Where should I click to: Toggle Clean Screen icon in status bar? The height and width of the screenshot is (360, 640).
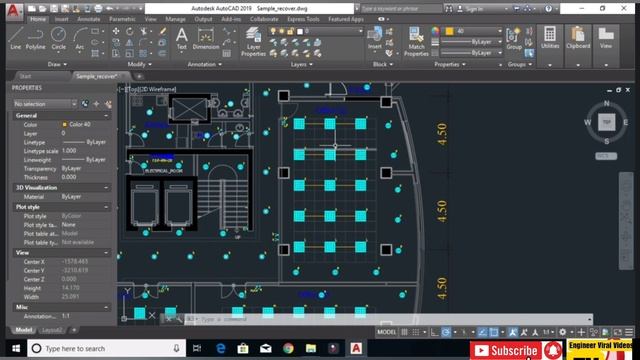[618, 332]
